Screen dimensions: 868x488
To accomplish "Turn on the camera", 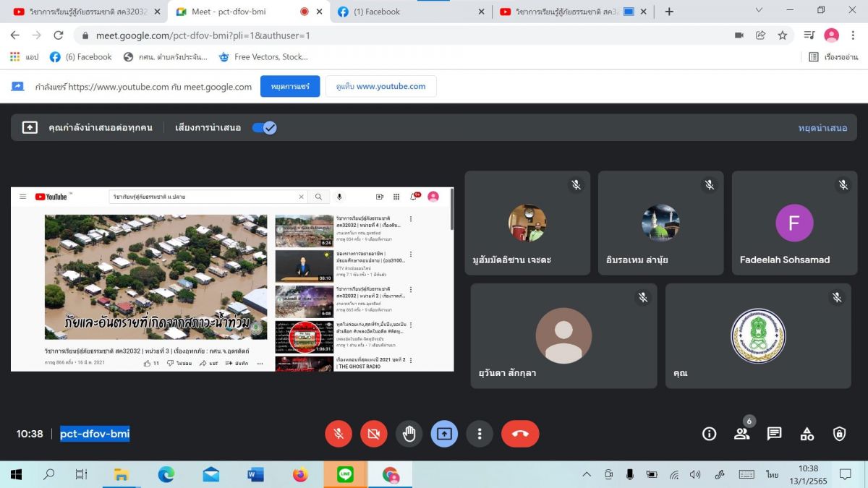I will pos(374,434).
